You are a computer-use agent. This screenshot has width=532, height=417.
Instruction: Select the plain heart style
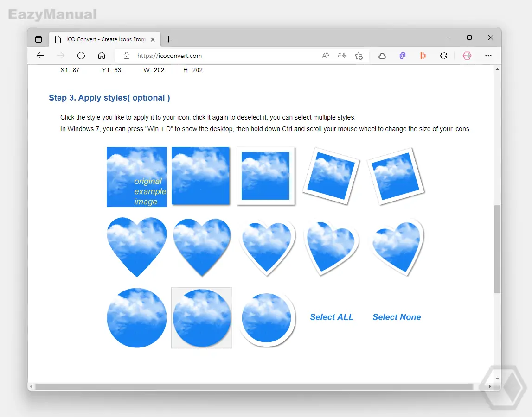[x=137, y=247]
